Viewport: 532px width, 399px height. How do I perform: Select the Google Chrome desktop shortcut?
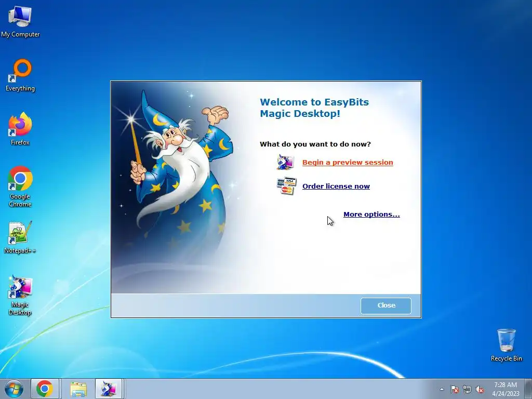[20, 187]
